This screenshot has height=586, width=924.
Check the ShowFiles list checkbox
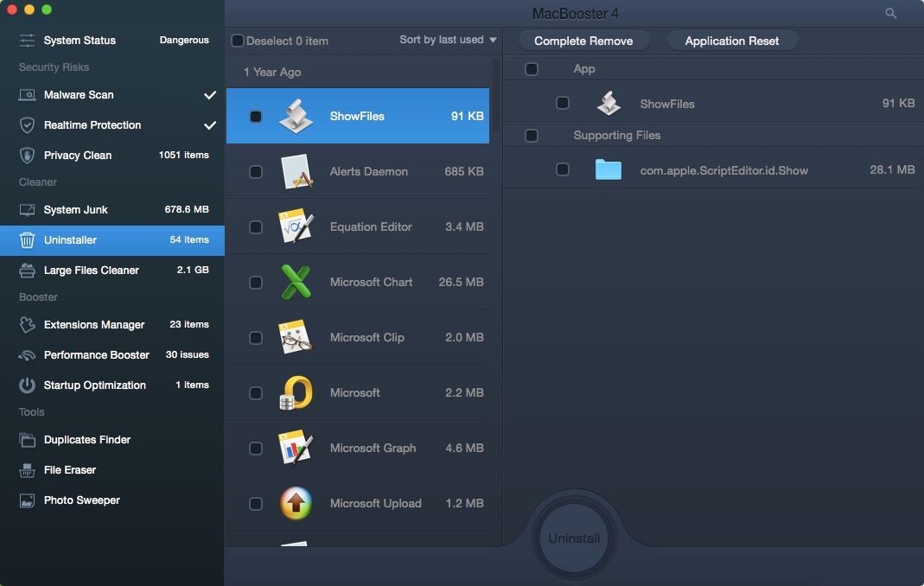256,116
